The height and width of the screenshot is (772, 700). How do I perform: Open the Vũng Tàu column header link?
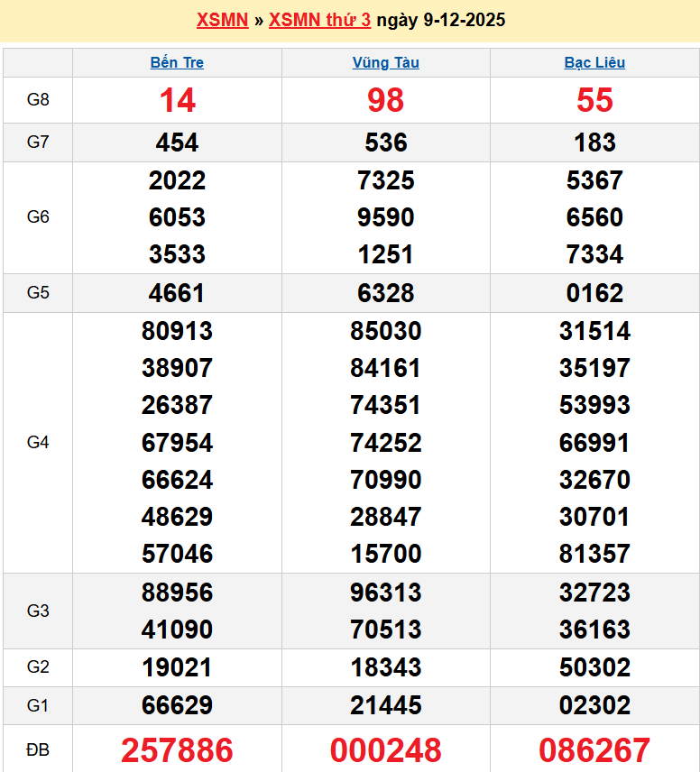[x=385, y=62]
